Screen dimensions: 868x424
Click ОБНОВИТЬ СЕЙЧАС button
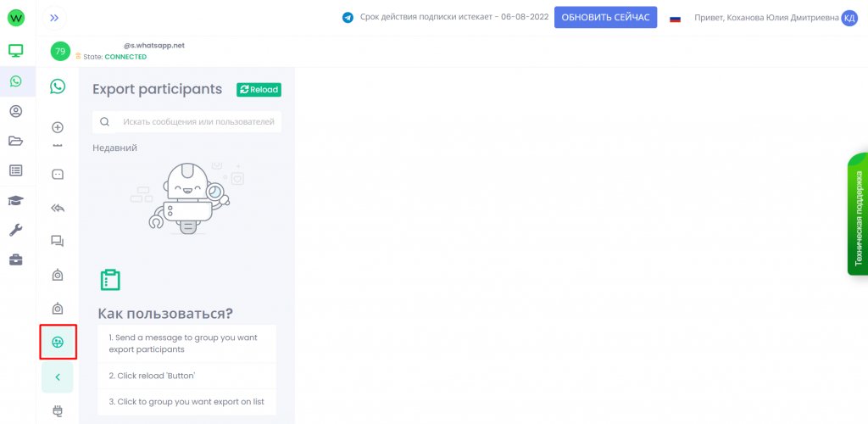(x=605, y=17)
